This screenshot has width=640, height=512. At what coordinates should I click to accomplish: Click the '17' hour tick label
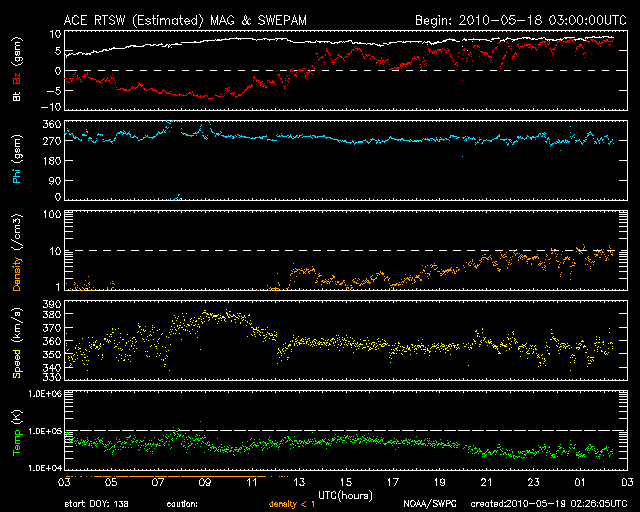[393, 482]
